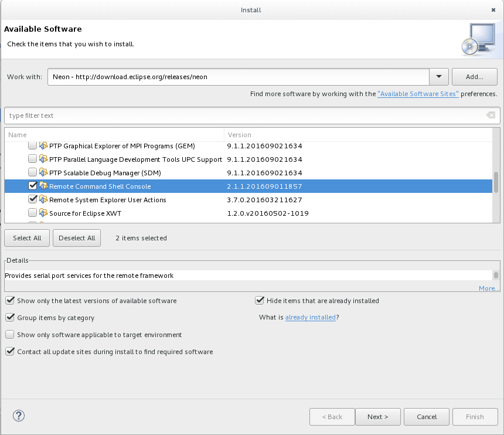Click the Details pane scrollbar thumb
Viewport: 504px width, 435px height.
pyautogui.click(x=496, y=275)
